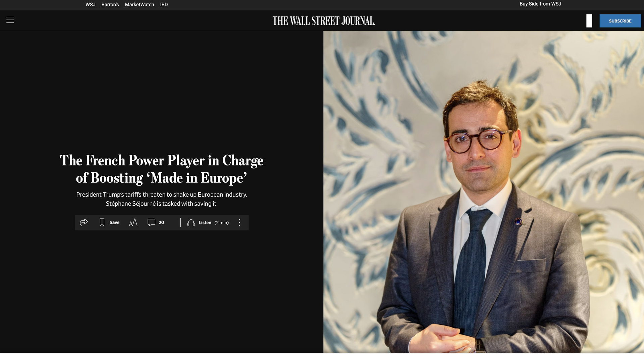Click the Listen label text
This screenshot has width=644, height=354.
click(205, 223)
